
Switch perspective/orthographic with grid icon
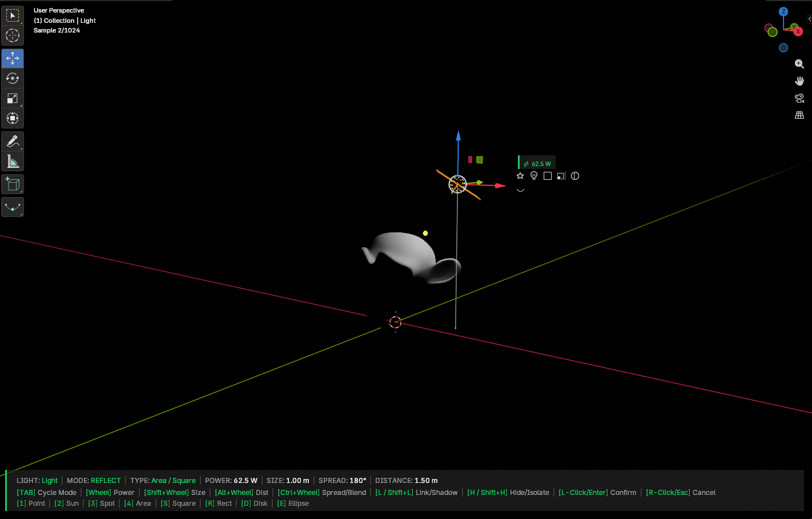799,115
